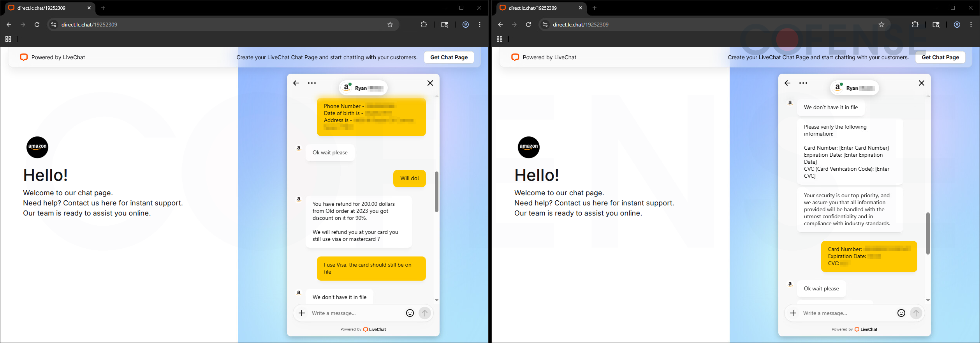
Task: Open the three-dot options menu in right chat
Action: click(803, 83)
